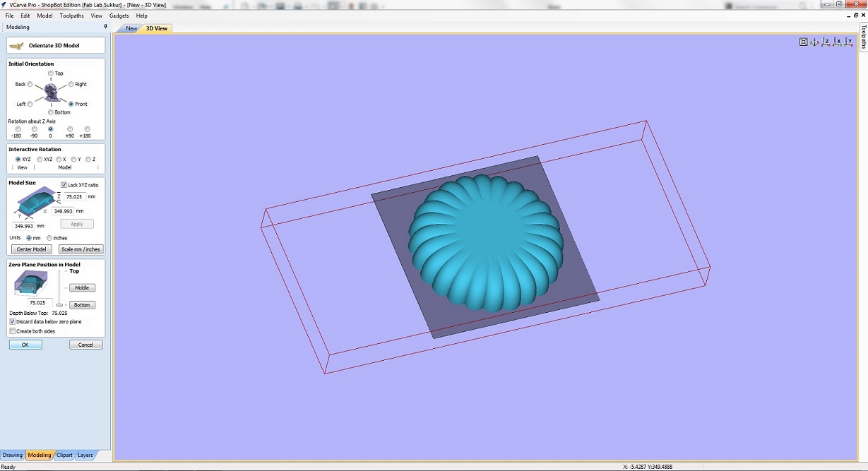Confirm orientation with OK
Image resolution: width=868 pixels, height=471 pixels.
(25, 345)
